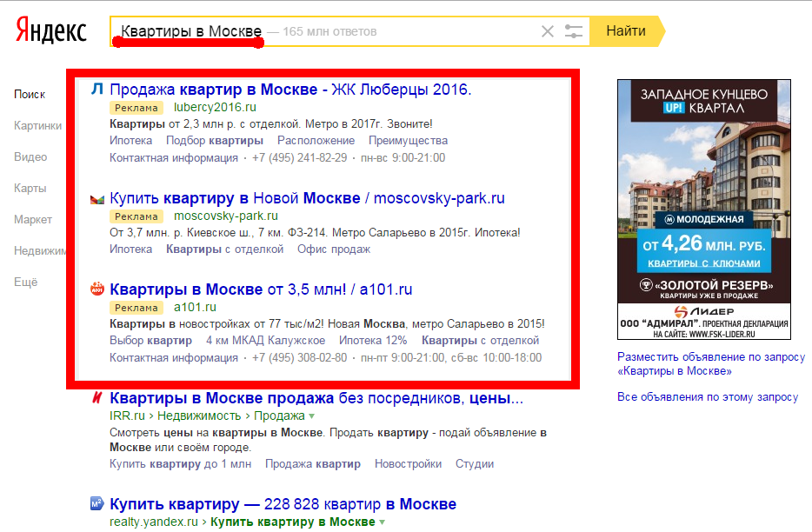Open the a101.ru green URL
812x532 pixels.
195,307
